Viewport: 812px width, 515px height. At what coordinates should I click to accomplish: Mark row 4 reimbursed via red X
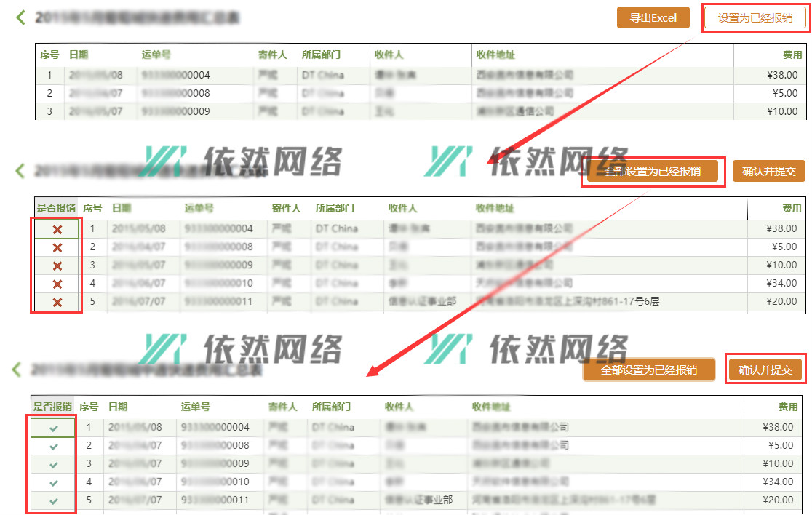[x=57, y=284]
